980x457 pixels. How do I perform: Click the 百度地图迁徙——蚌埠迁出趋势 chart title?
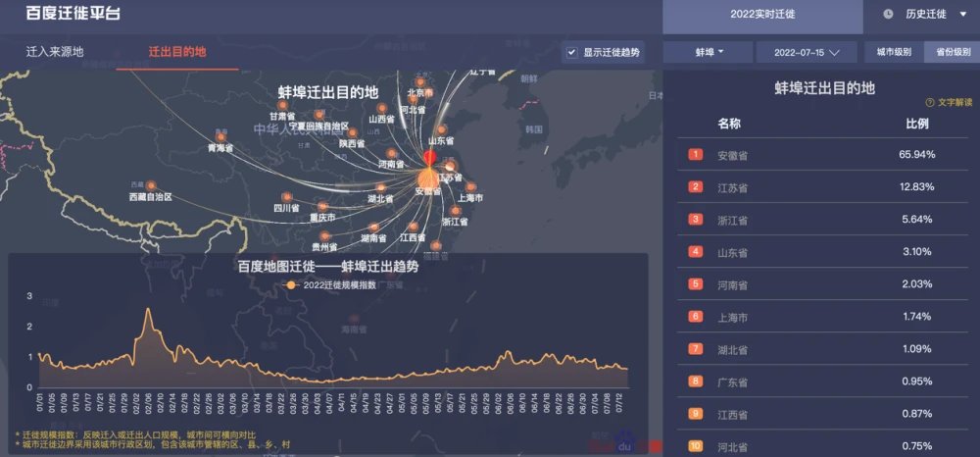tap(328, 268)
